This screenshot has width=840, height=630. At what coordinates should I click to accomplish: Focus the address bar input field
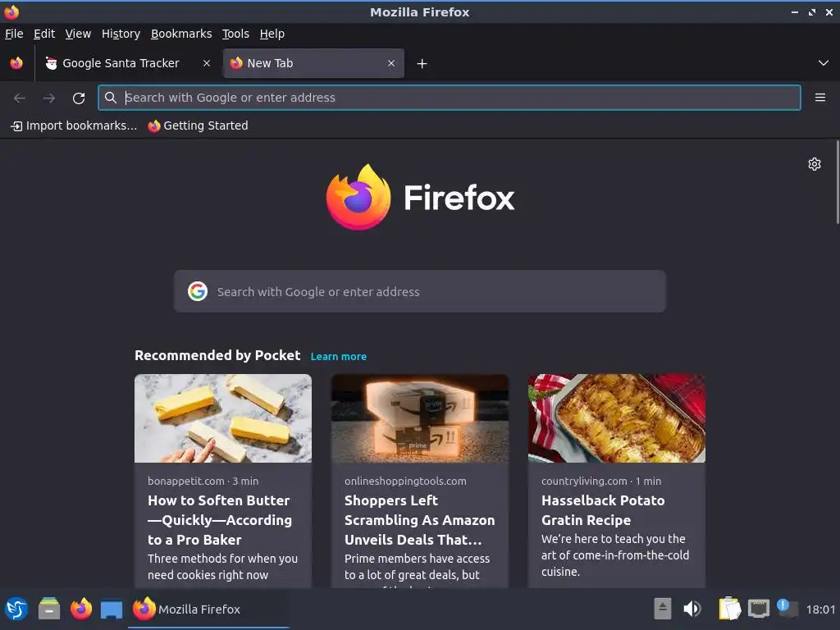click(x=450, y=98)
